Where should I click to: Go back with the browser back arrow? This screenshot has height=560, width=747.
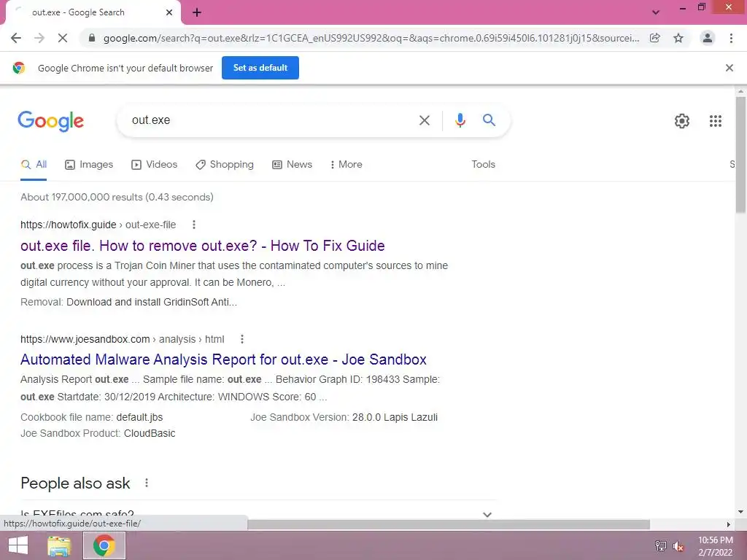(16, 38)
